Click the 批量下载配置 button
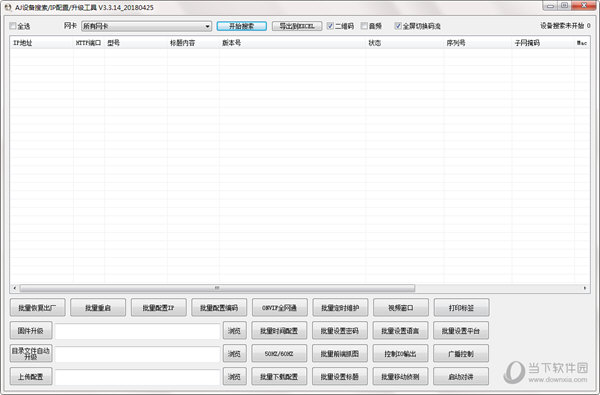Image resolution: width=600 pixels, height=395 pixels. (279, 376)
